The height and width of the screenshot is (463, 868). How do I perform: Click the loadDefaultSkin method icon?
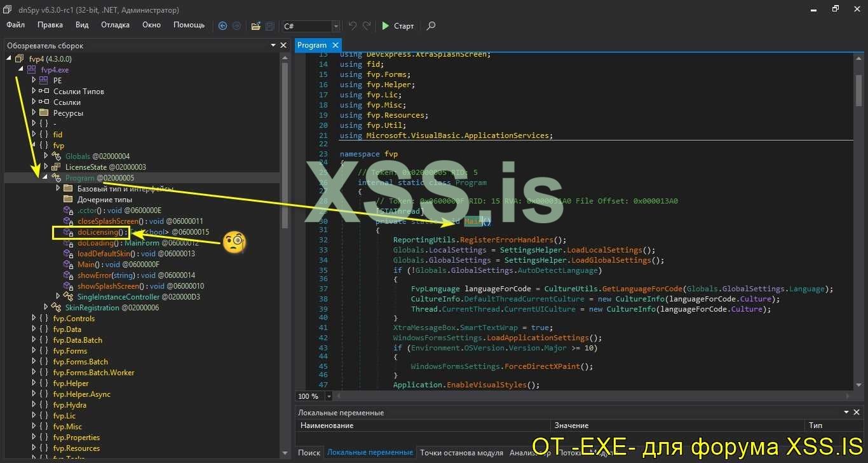pyautogui.click(x=68, y=254)
